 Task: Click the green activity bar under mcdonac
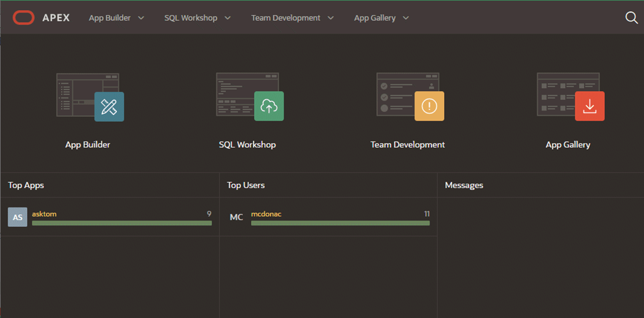tap(340, 222)
